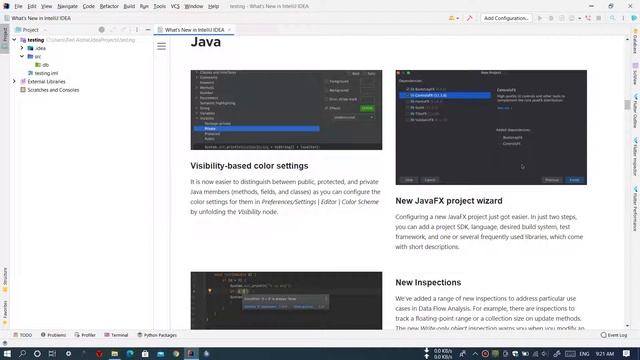
Task: Click Add Configuration button
Action: pos(506,18)
